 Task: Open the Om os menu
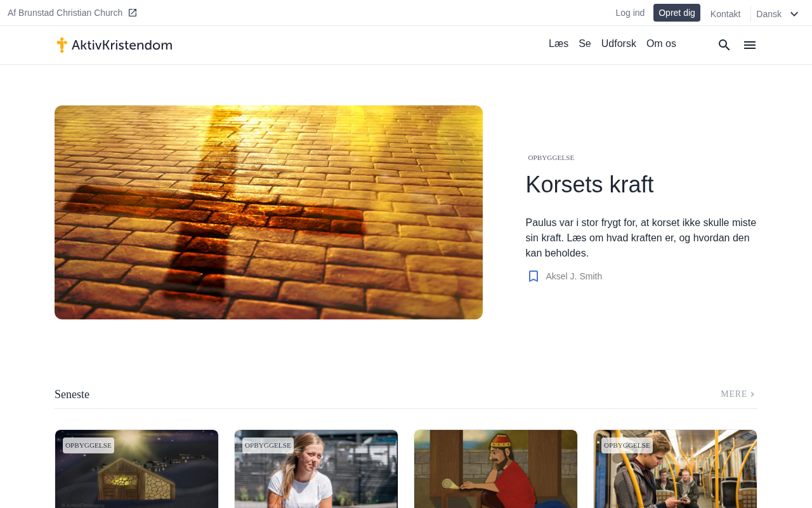[x=661, y=44]
